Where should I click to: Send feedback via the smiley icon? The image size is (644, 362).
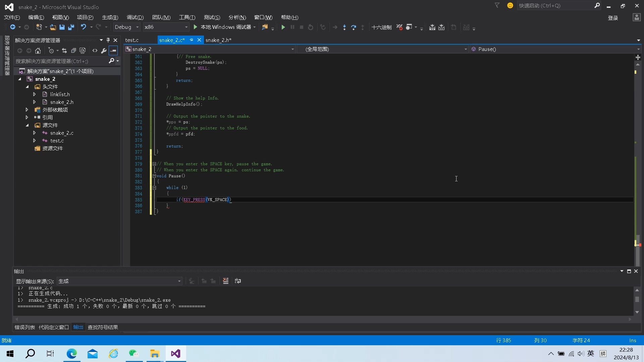pos(510,5)
